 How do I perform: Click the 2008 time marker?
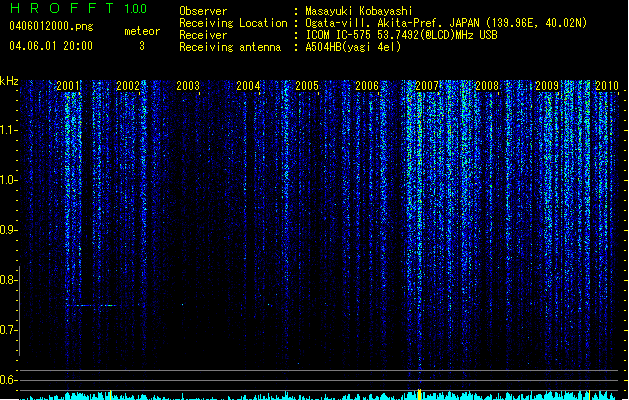(487, 85)
